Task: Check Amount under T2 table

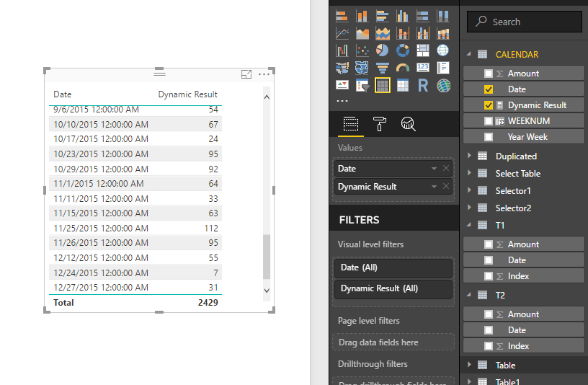Action: pyautogui.click(x=489, y=314)
